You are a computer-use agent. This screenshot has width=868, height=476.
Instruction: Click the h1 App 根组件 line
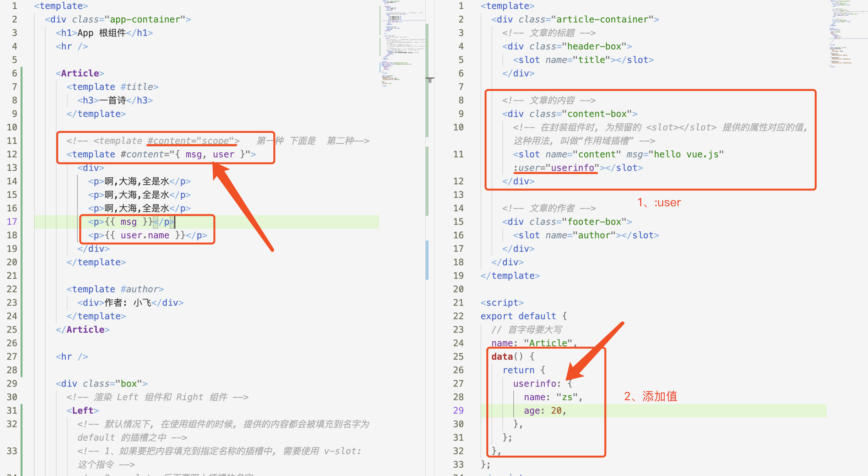104,33
